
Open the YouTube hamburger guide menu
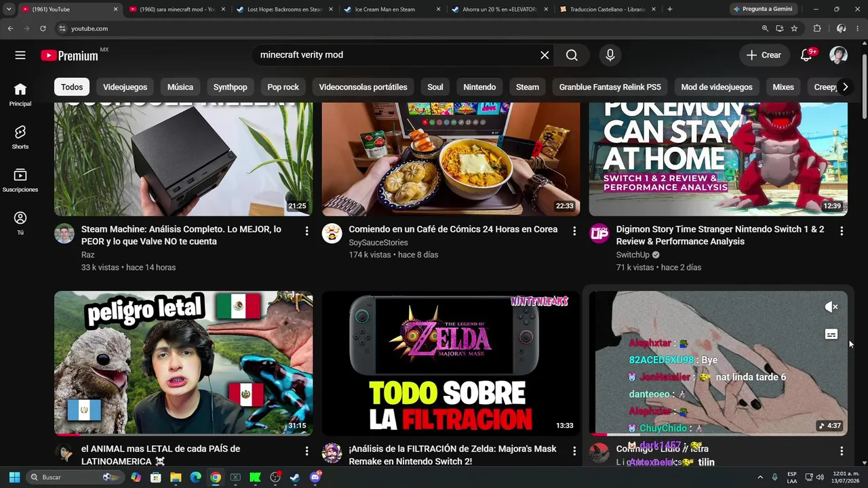20,55
